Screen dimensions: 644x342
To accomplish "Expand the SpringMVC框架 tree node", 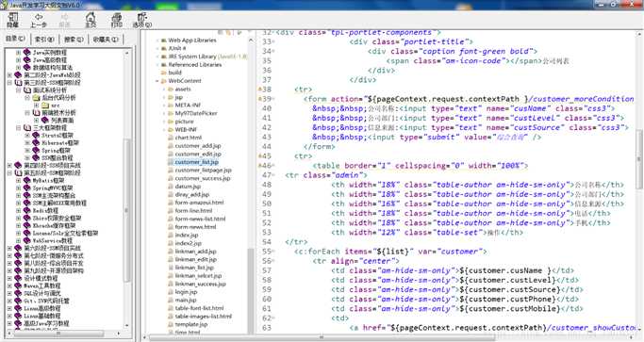I will click(x=18, y=187).
